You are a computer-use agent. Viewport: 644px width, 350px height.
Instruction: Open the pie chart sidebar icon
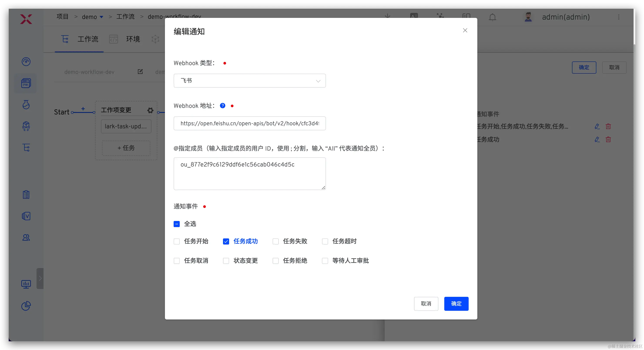[26, 306]
